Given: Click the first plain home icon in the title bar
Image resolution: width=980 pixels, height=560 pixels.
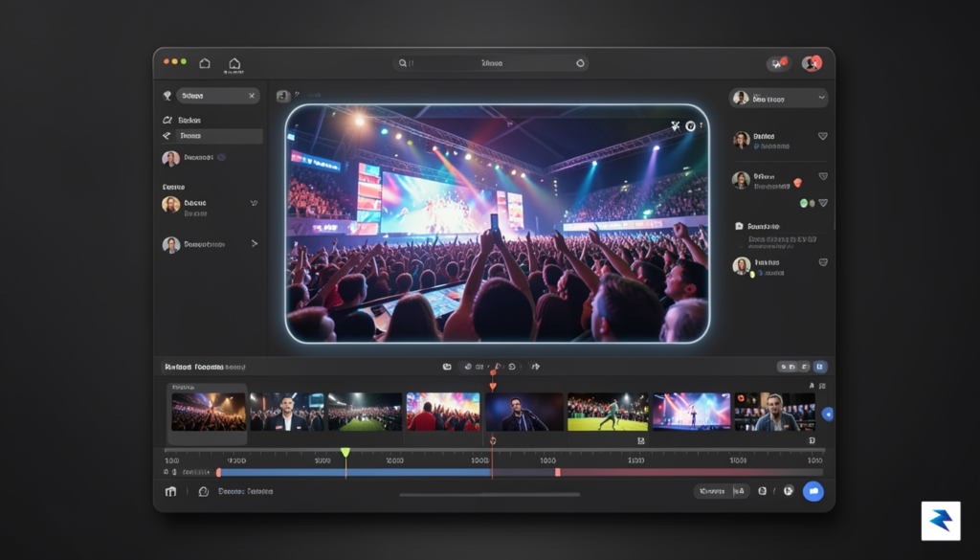Looking at the screenshot, I should pyautogui.click(x=205, y=63).
